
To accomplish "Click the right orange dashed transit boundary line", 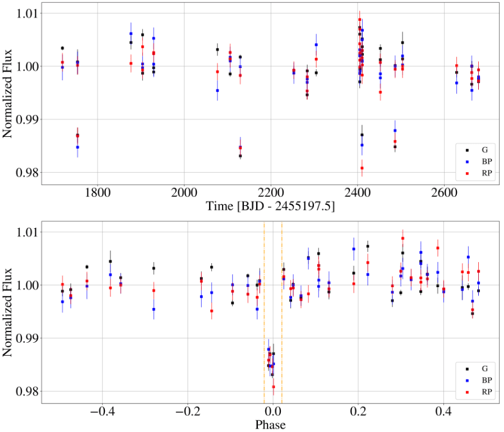I will tap(282, 312).
